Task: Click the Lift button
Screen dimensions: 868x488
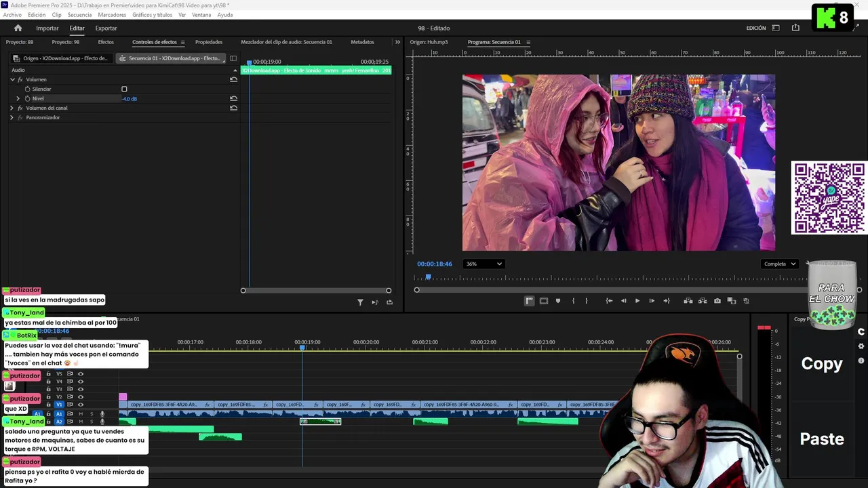Action: click(688, 301)
